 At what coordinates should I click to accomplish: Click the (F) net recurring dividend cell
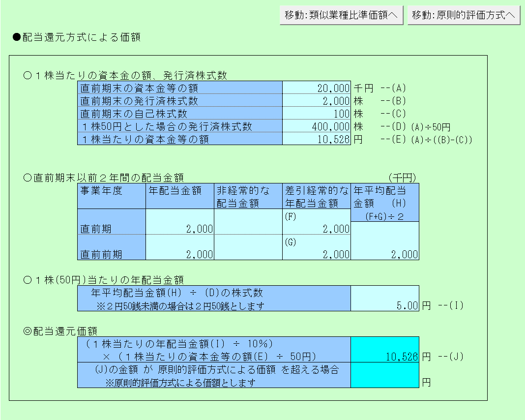tap(317, 222)
